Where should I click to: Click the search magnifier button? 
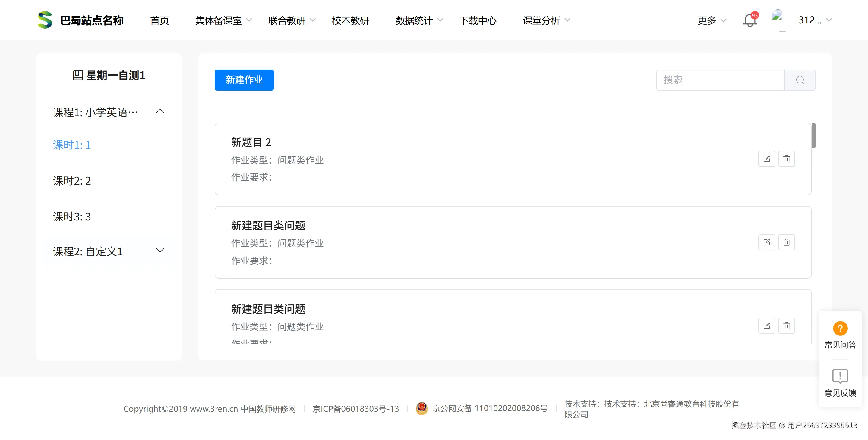(800, 80)
